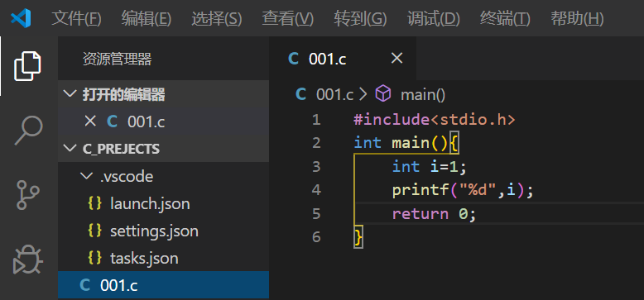
Task: Click the printf("%d",i); code line
Action: click(x=463, y=190)
